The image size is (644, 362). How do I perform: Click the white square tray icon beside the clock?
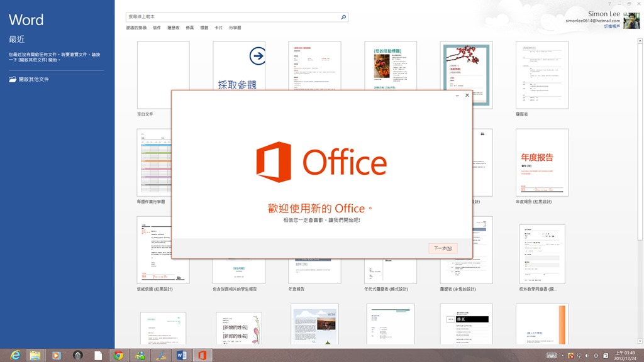(x=606, y=356)
